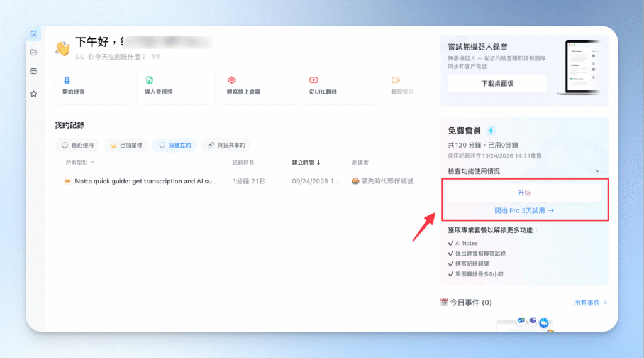Click the video file icon of Notta quick guide

click(x=67, y=181)
